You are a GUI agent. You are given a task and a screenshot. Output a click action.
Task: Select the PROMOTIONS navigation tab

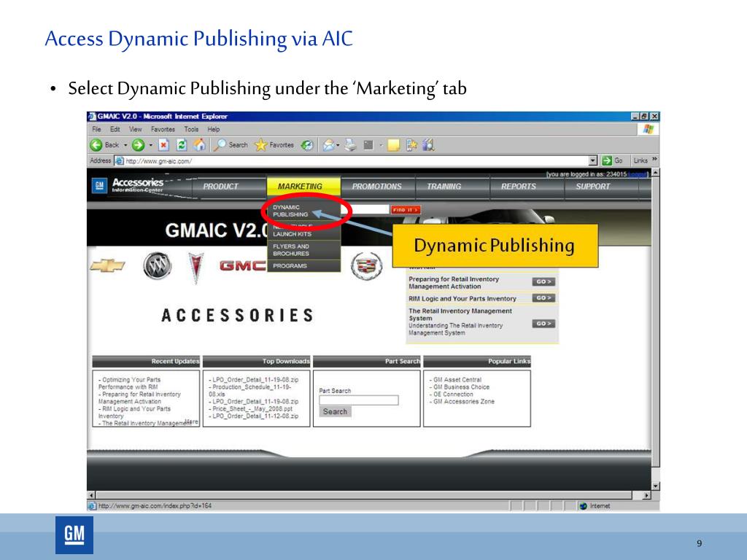pos(377,186)
